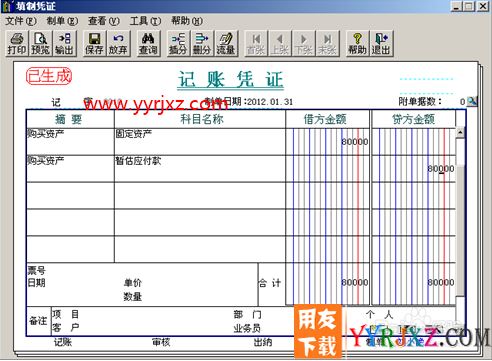Screen dimensions: 492x361
Task: Open the 制单(E) menu
Action: click(62, 21)
